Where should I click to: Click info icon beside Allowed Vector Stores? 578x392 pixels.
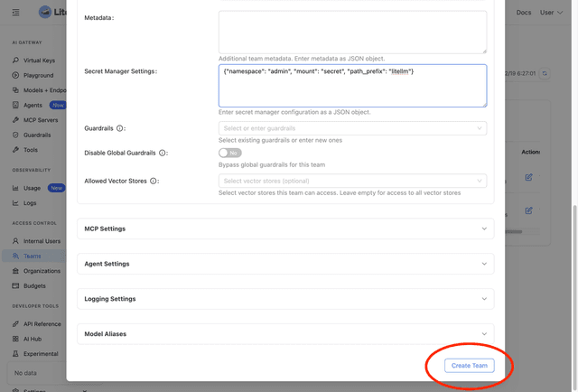(154, 181)
